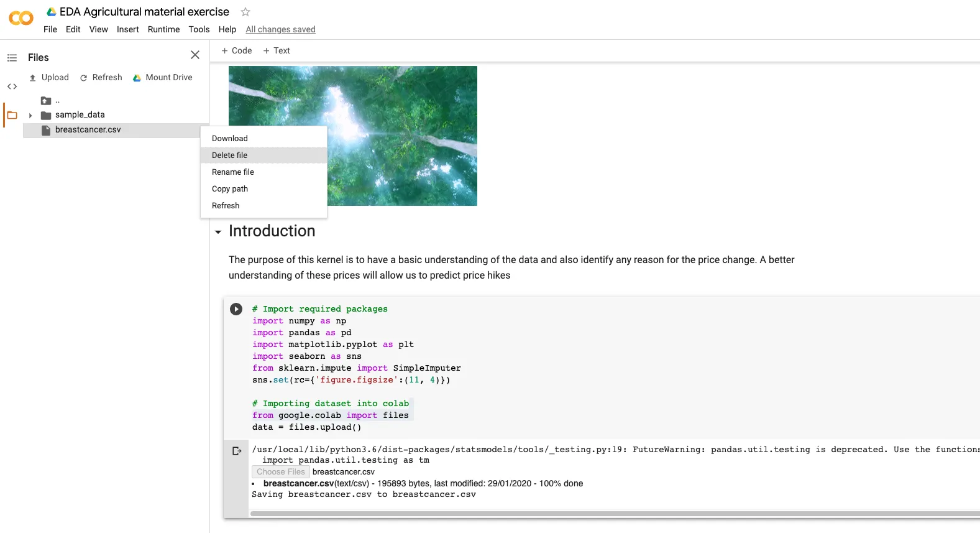Screen dimensions: 980x533
Task: Click the '# Import required packages' comment line
Action: tap(320, 309)
